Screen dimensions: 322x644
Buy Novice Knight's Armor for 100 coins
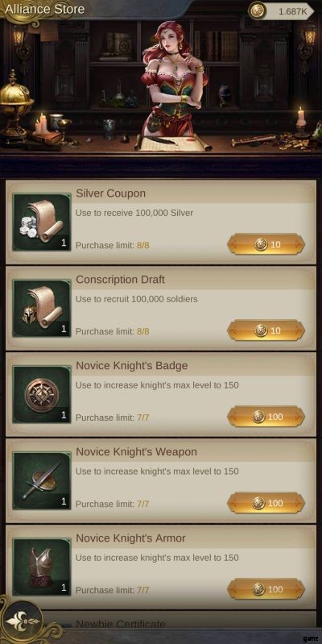click(x=266, y=589)
